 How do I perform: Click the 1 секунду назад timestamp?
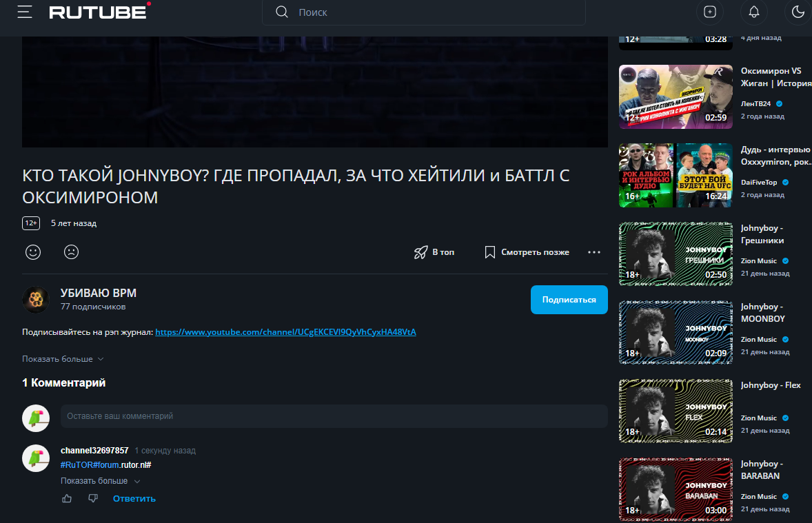pos(165,451)
